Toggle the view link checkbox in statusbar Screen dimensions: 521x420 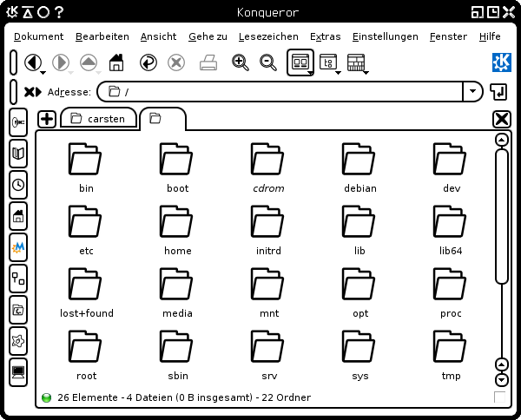[x=499, y=397]
